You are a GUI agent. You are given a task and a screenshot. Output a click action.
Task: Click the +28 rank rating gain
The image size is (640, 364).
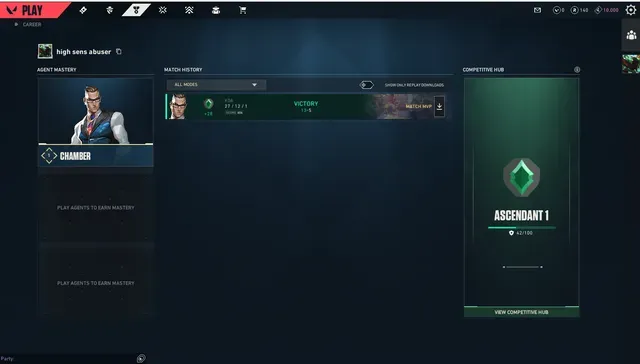coord(209,114)
